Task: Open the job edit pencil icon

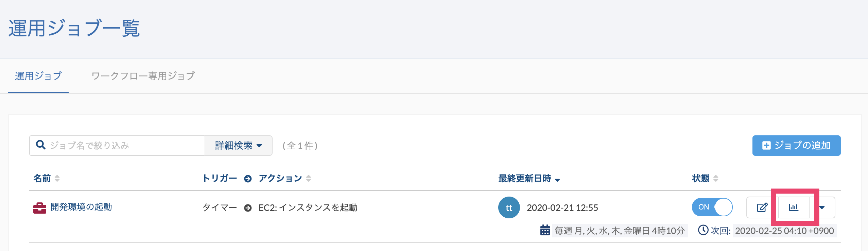Action: 762,207
